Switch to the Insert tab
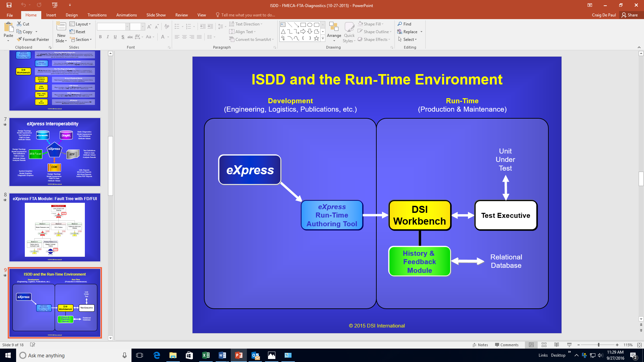 51,15
